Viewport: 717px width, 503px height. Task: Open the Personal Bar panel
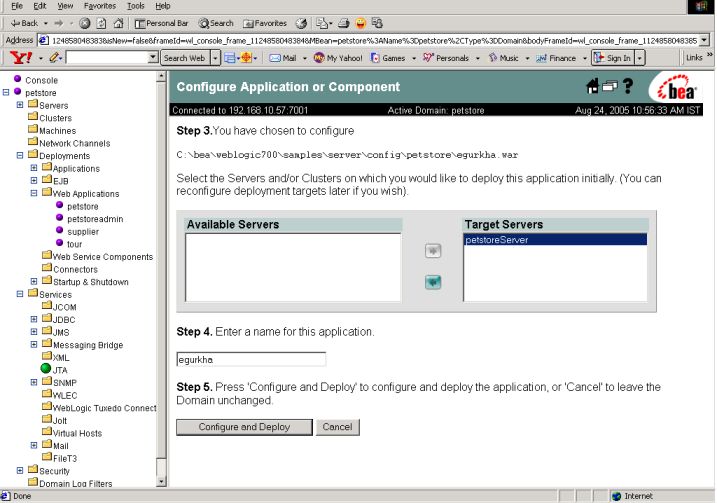[x=161, y=23]
